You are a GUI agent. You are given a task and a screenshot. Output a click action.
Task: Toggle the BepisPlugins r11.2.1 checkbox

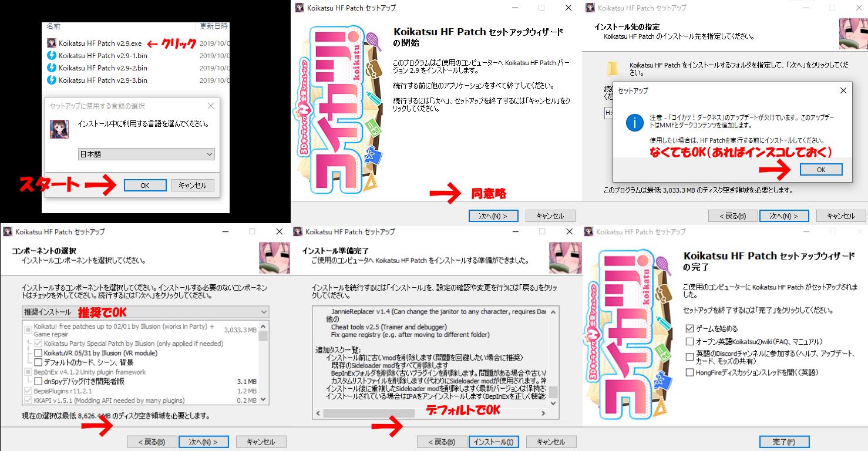(x=28, y=391)
